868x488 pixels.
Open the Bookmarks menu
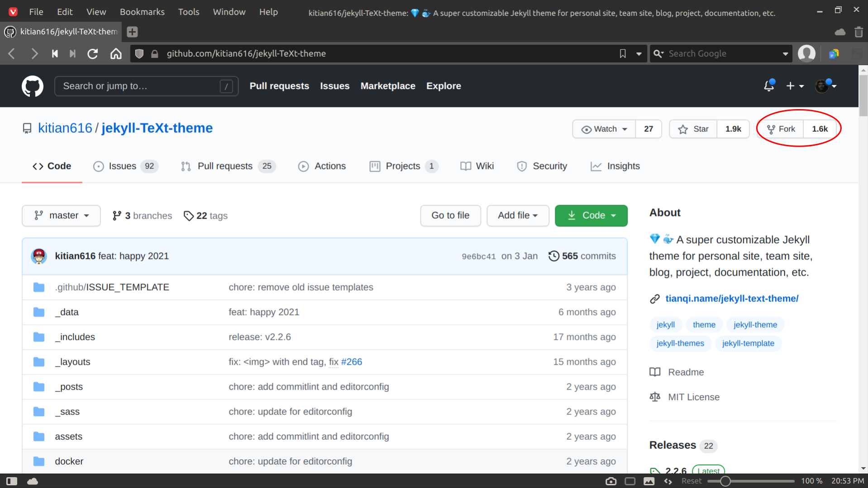click(x=142, y=12)
